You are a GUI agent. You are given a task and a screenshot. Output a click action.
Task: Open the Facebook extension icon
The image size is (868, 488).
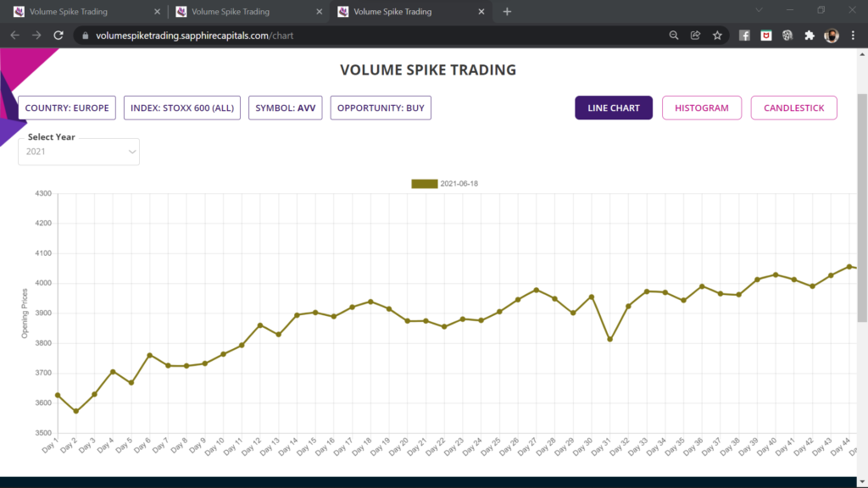click(x=744, y=36)
